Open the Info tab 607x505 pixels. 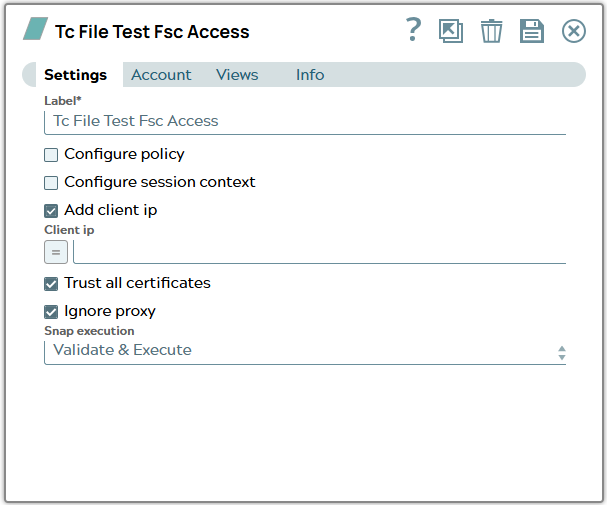[310, 75]
